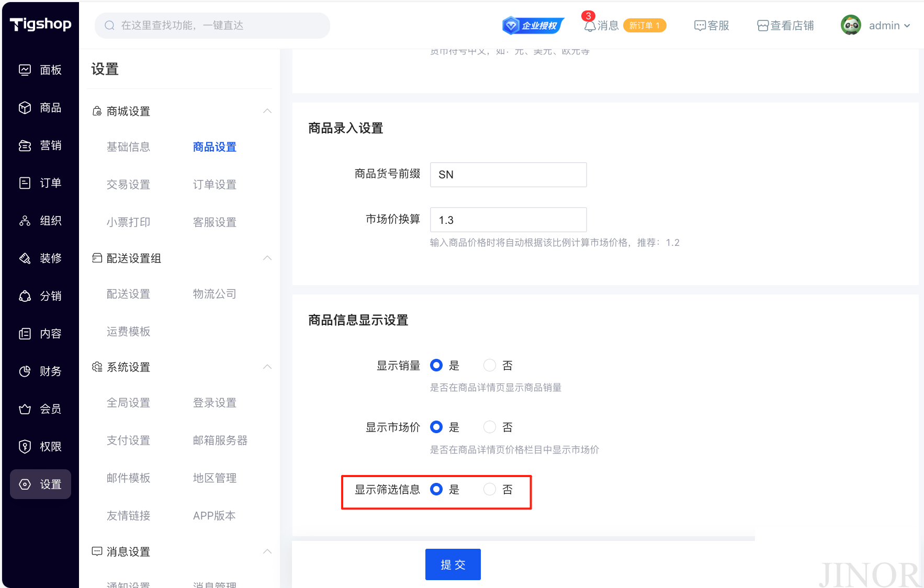Viewport: 924px width, 588px height.
Task: Open 客服设置 settings page
Action: point(215,222)
